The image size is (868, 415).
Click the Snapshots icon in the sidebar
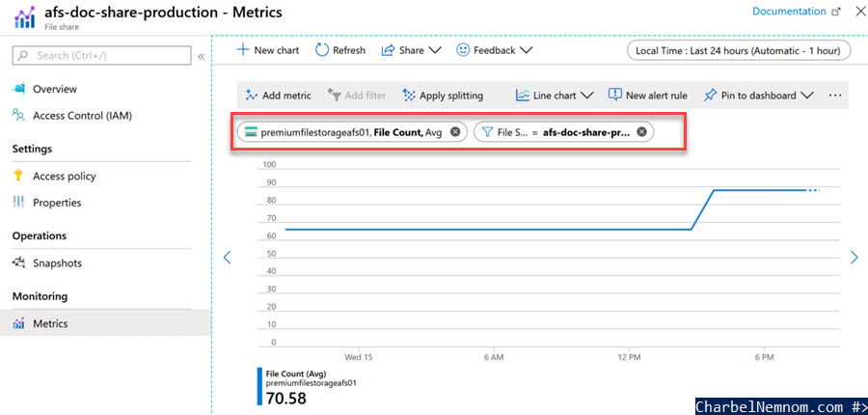[19, 263]
